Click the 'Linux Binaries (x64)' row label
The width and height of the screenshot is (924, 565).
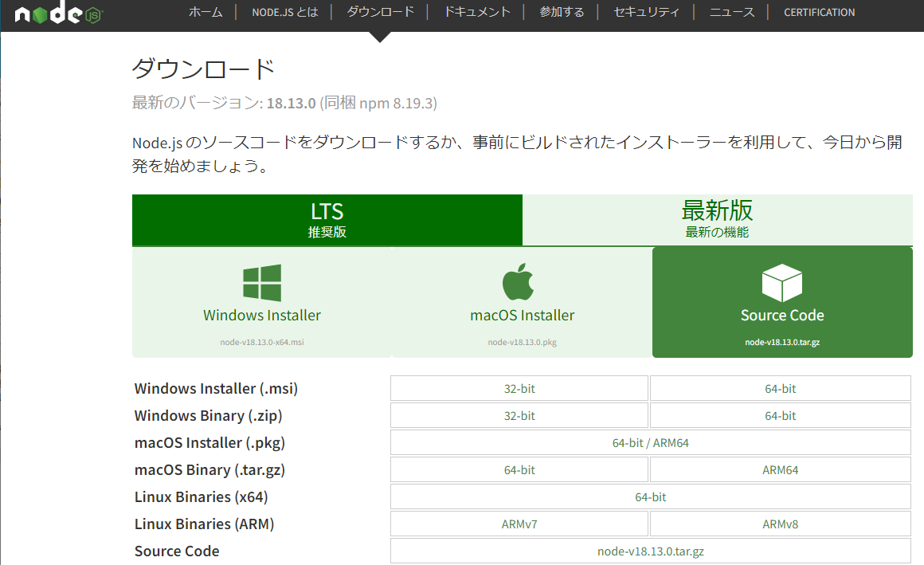[x=201, y=497]
